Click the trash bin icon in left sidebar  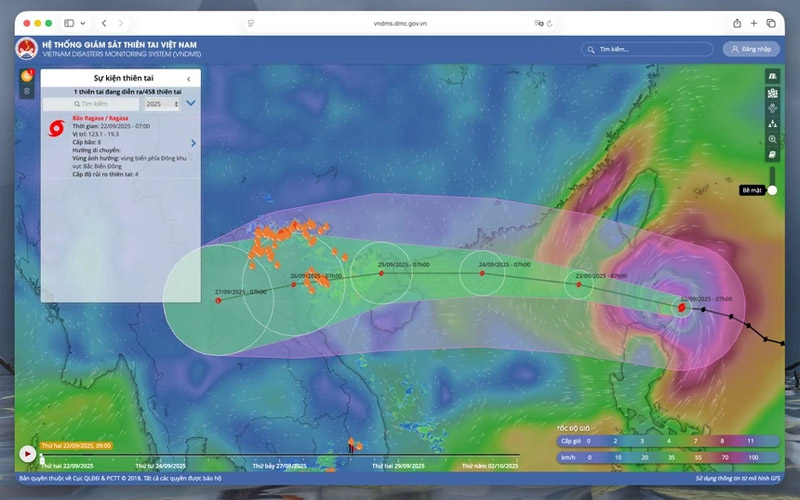click(27, 92)
